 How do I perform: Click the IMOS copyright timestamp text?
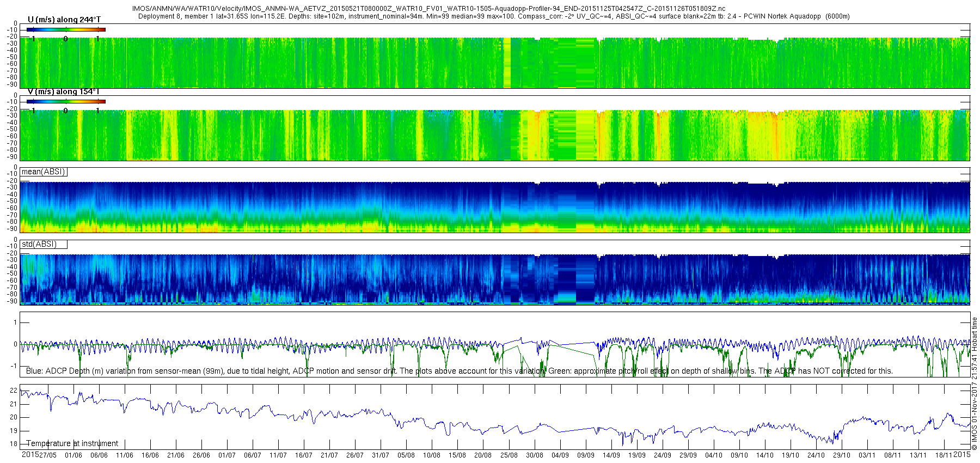tap(974, 384)
